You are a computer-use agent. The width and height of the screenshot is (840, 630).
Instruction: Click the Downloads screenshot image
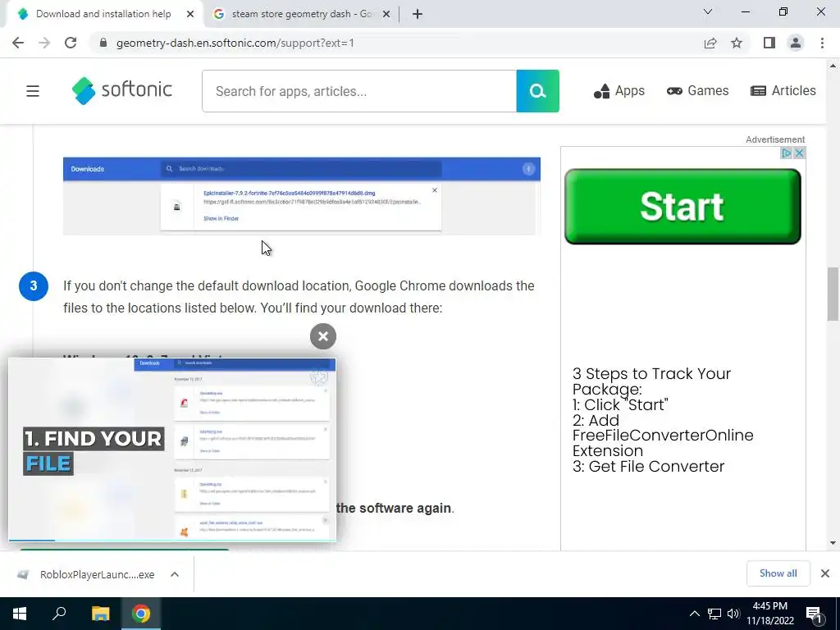pyautogui.click(x=302, y=196)
